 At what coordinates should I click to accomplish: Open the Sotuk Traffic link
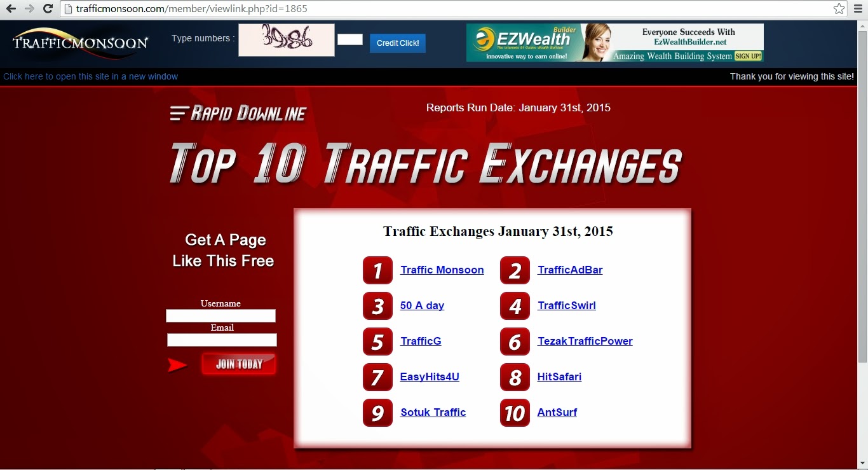(433, 413)
